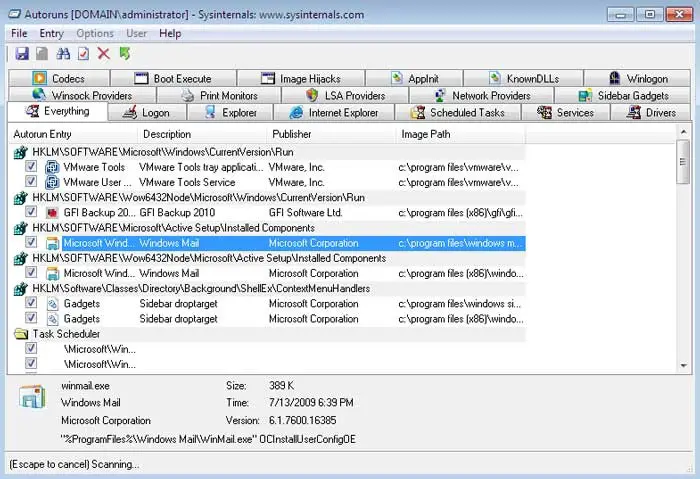Viewport: 700px width, 479px height.
Task: Switch to the Boot Execute tab
Action: click(x=173, y=79)
